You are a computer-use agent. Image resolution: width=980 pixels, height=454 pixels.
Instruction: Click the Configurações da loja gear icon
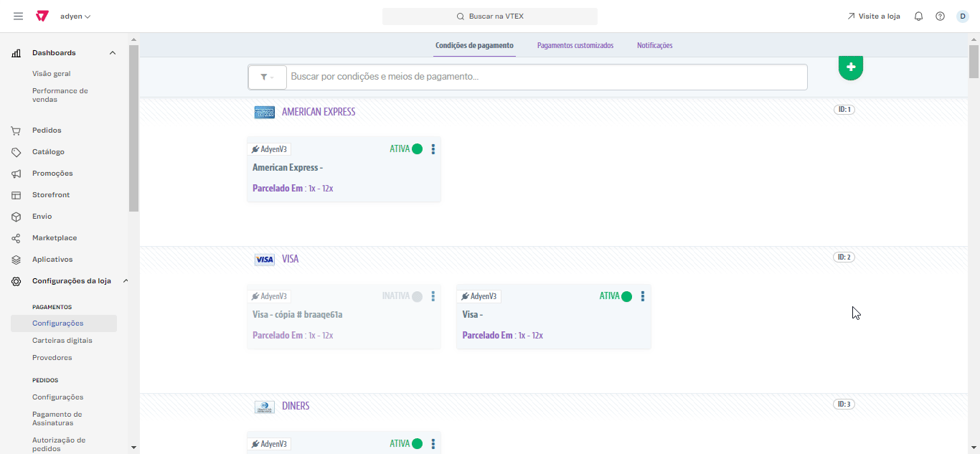[x=16, y=281]
